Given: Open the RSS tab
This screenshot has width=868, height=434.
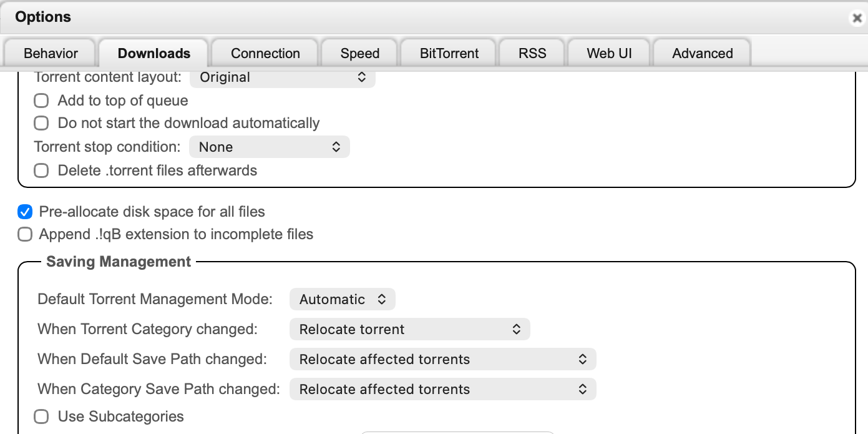Looking at the screenshot, I should [x=532, y=54].
